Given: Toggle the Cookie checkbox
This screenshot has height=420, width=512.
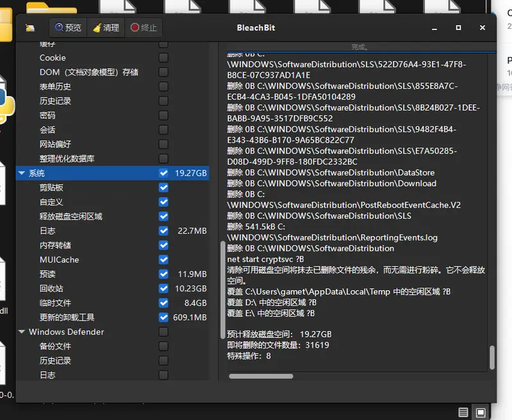Looking at the screenshot, I should [164, 58].
